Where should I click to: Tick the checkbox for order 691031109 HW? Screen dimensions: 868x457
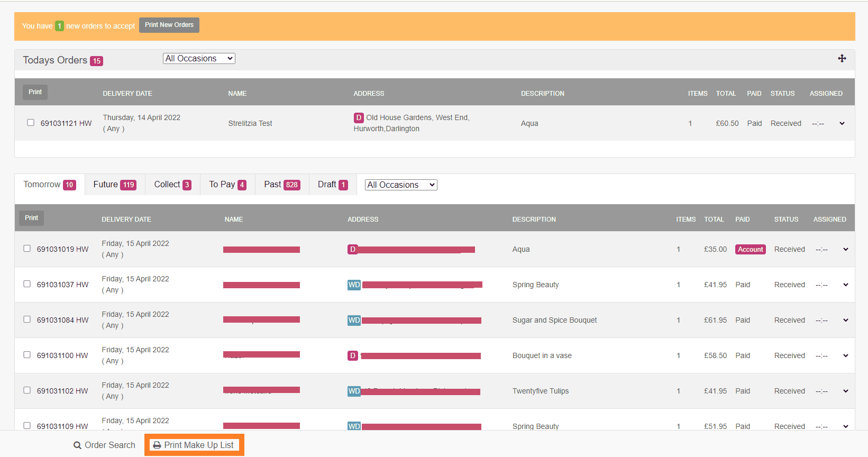pyautogui.click(x=27, y=426)
